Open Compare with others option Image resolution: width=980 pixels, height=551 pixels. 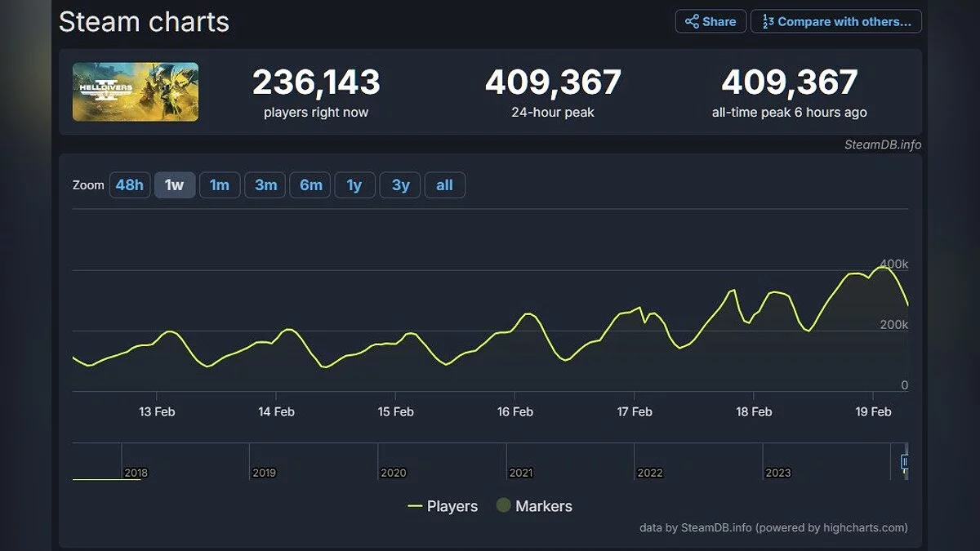tap(836, 21)
